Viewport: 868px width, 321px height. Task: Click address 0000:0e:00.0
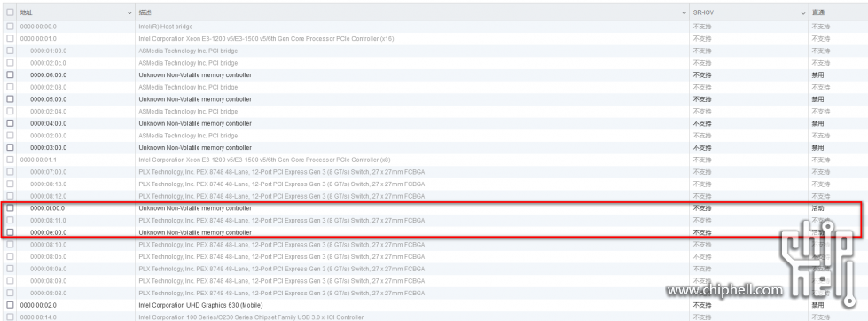[48, 232]
